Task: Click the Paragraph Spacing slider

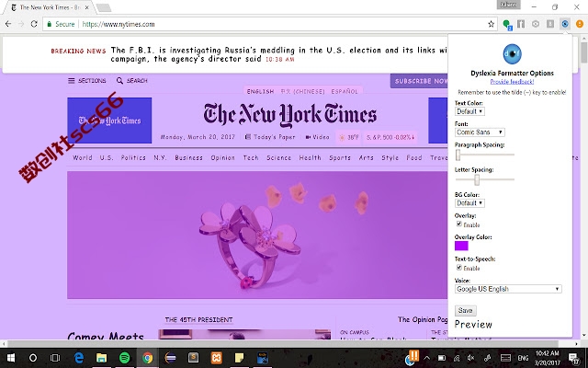Action: [x=484, y=155]
